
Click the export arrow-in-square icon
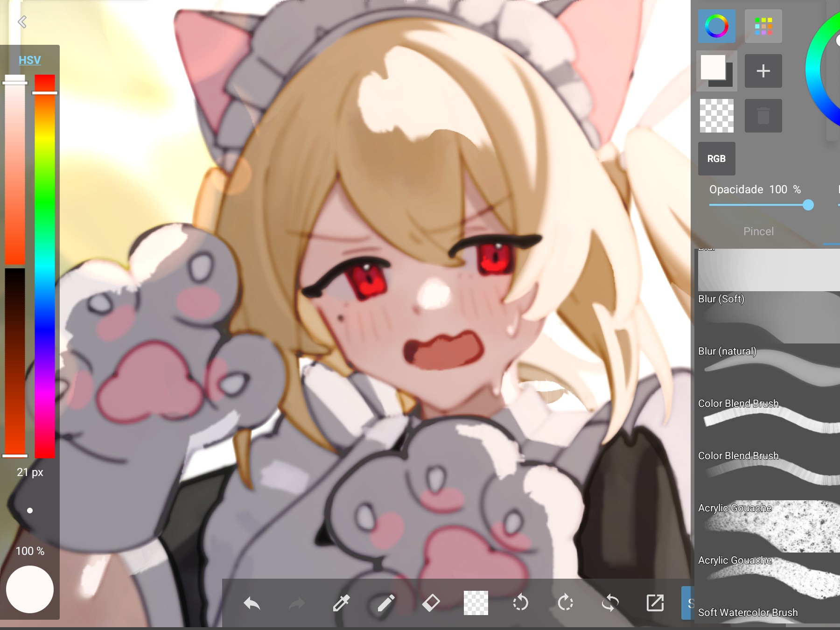[x=655, y=603]
